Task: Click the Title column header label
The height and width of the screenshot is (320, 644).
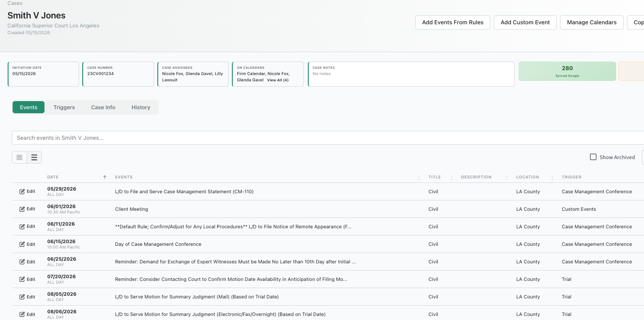Action: point(435,177)
